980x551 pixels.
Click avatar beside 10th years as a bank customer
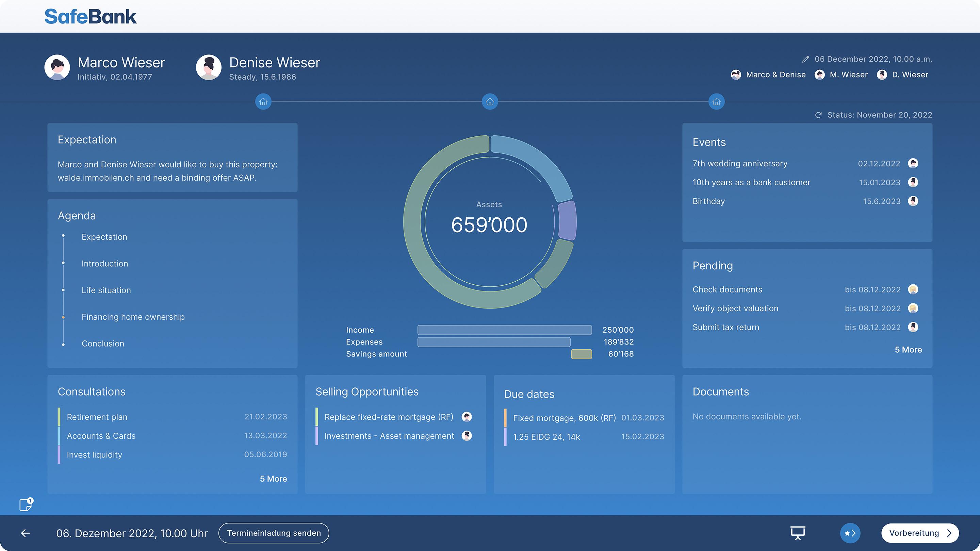[913, 182]
